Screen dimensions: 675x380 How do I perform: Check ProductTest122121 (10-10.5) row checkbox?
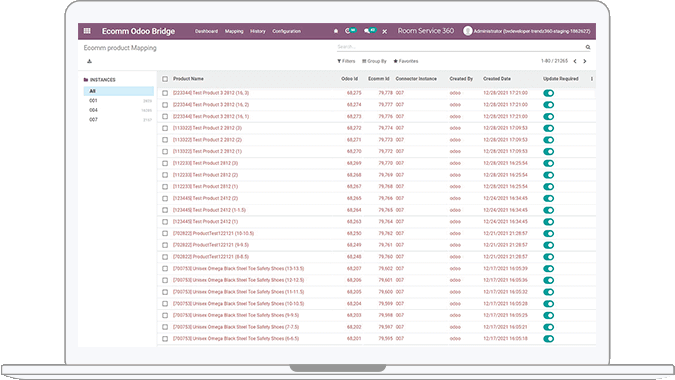pos(165,234)
